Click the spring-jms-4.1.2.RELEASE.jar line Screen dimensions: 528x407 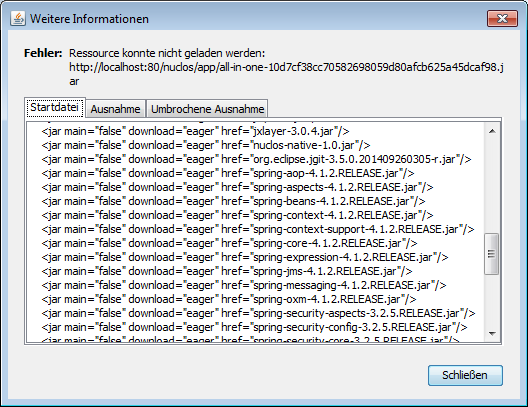[227, 271]
